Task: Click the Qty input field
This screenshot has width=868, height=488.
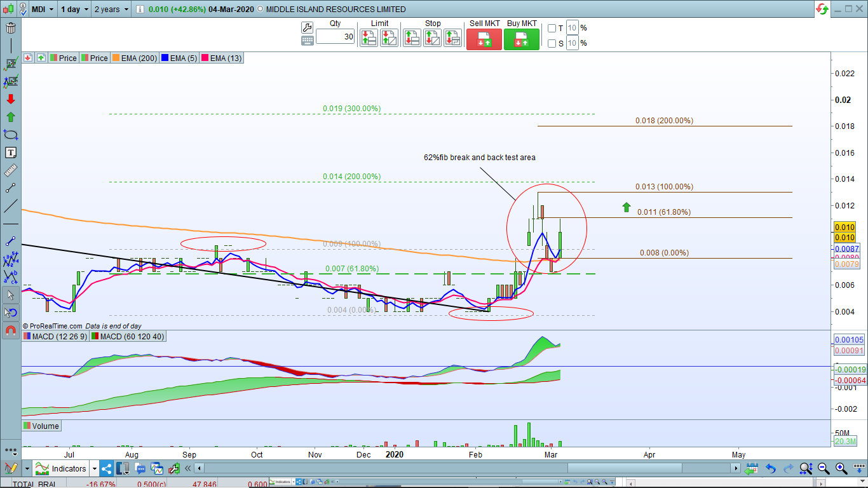Action: tap(335, 36)
